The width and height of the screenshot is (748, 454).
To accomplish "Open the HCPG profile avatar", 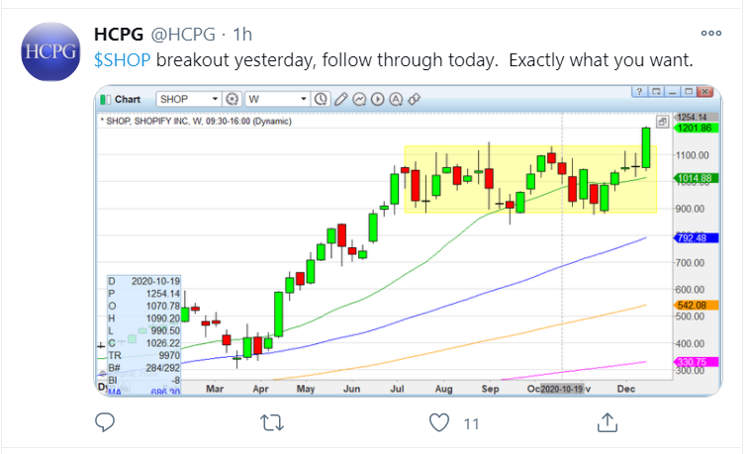I will tap(51, 52).
